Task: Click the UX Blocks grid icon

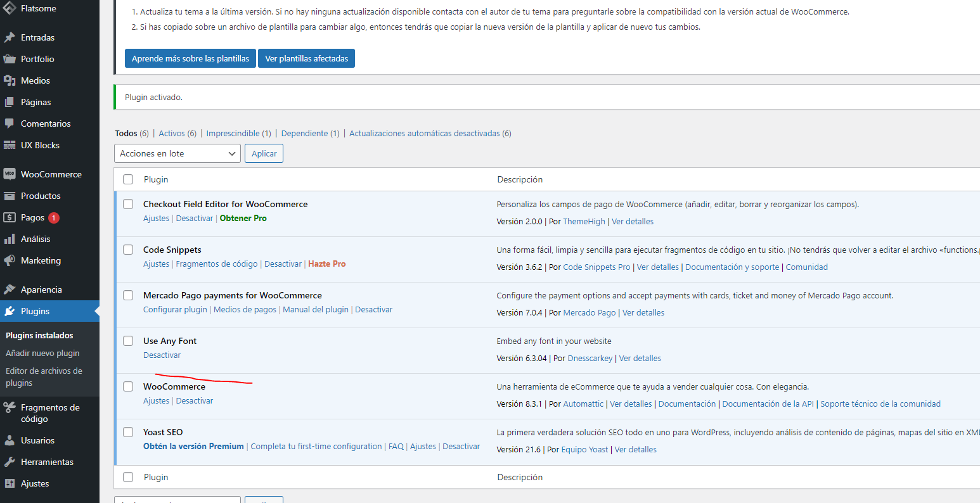Action: click(x=10, y=145)
